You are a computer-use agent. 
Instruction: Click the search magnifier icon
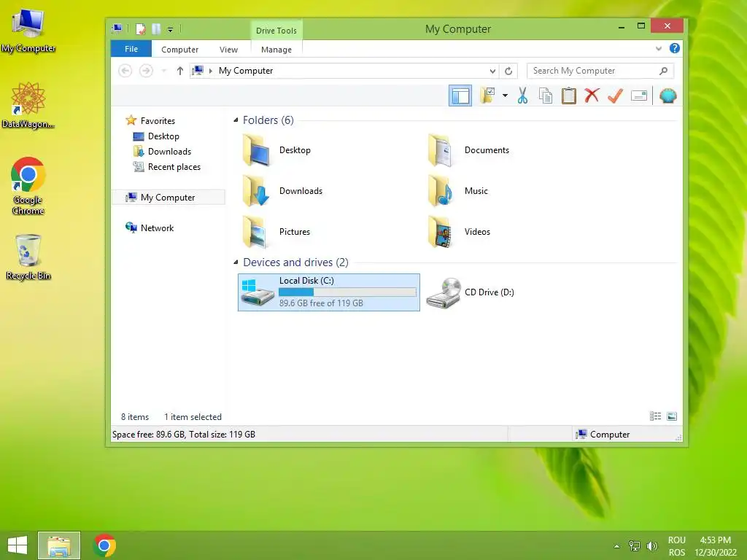click(663, 71)
